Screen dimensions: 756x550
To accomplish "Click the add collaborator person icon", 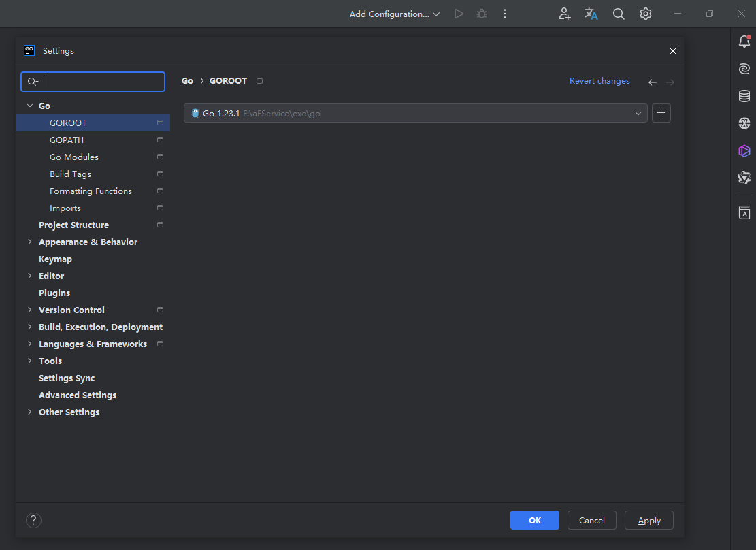I will coord(564,14).
